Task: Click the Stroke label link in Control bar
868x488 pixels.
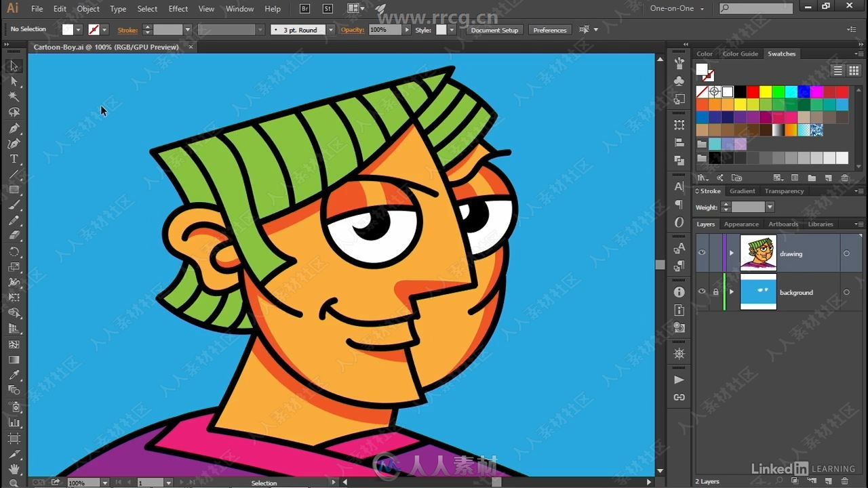Action: pos(127,30)
